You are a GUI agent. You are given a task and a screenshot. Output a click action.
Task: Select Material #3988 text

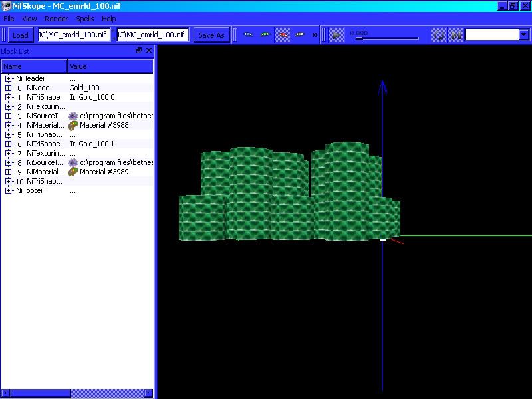click(x=104, y=125)
